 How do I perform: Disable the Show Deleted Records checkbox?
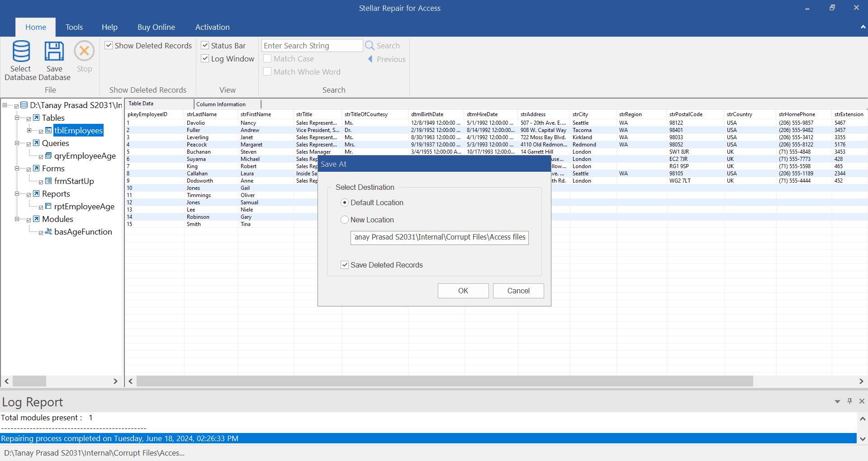[x=109, y=46]
